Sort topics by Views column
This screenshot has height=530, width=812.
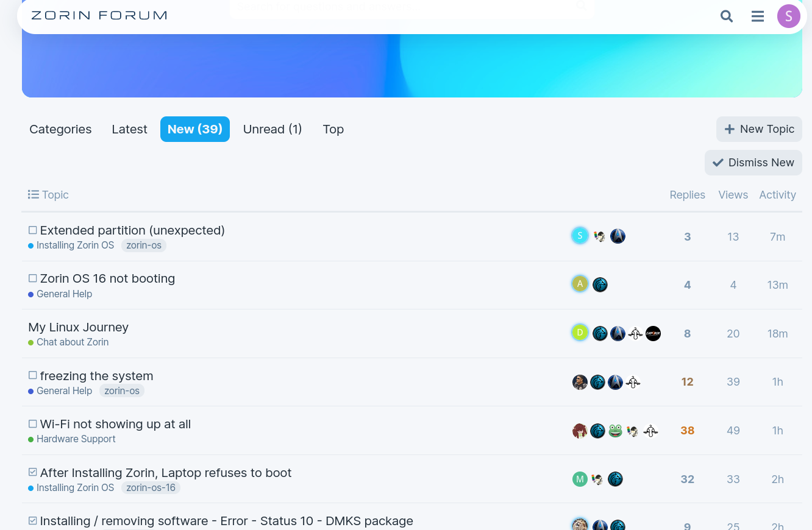(x=733, y=195)
